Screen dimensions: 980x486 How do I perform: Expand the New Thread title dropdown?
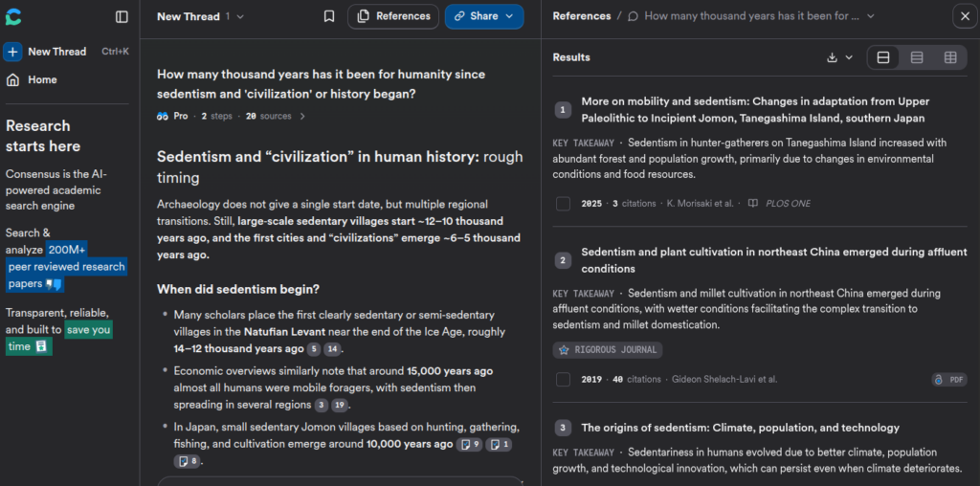coord(240,16)
